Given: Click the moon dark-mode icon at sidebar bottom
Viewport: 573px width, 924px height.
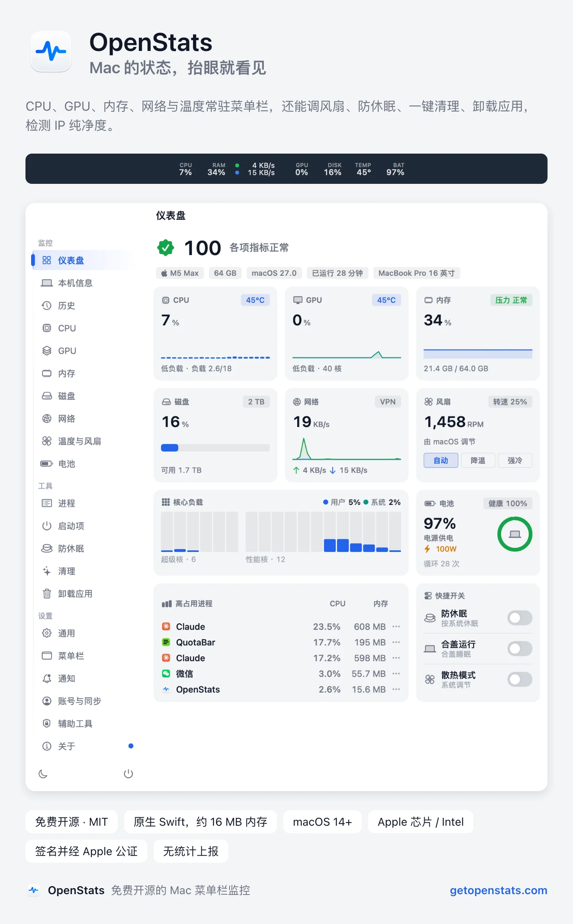Looking at the screenshot, I should coord(43,774).
